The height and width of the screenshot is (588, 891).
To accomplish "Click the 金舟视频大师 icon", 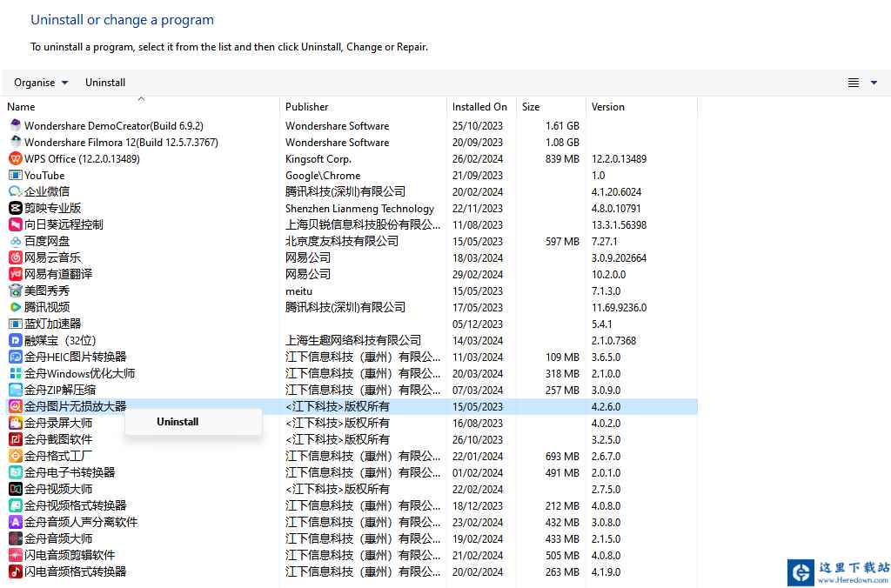I will [16, 489].
